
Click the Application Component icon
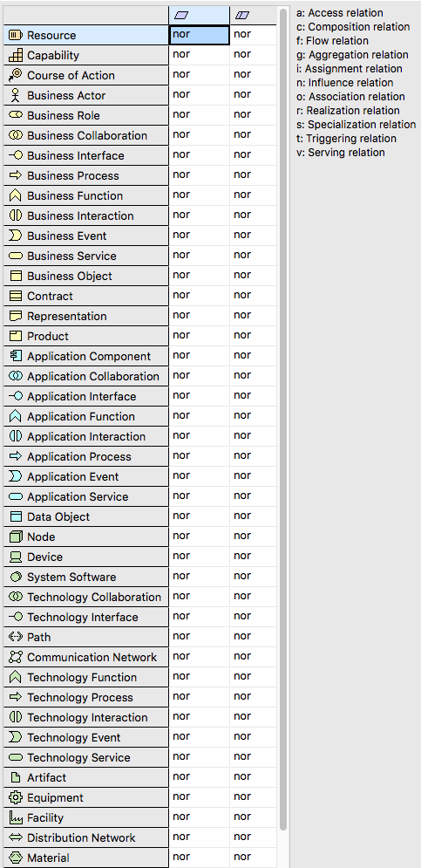point(16,356)
